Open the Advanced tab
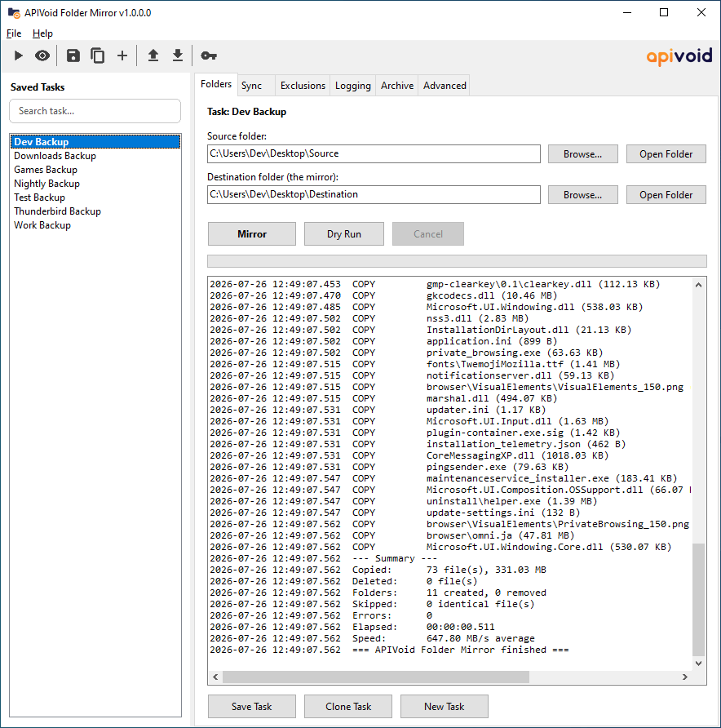721x728 pixels. [445, 86]
